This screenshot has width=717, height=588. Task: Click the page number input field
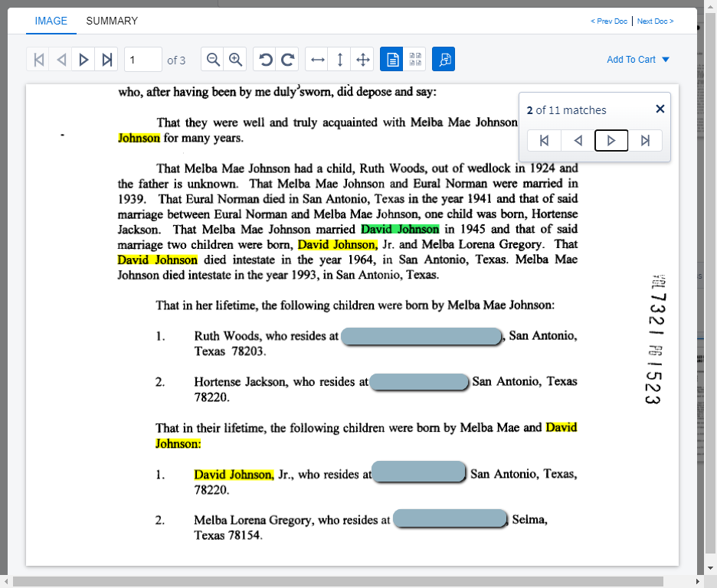click(142, 60)
